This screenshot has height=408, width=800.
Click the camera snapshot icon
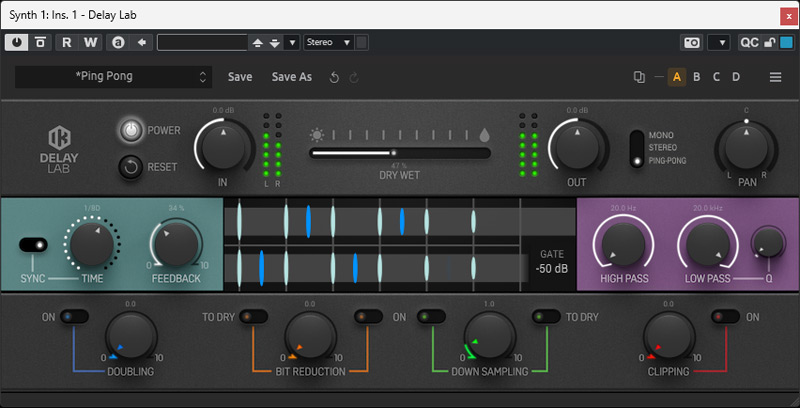click(x=691, y=42)
